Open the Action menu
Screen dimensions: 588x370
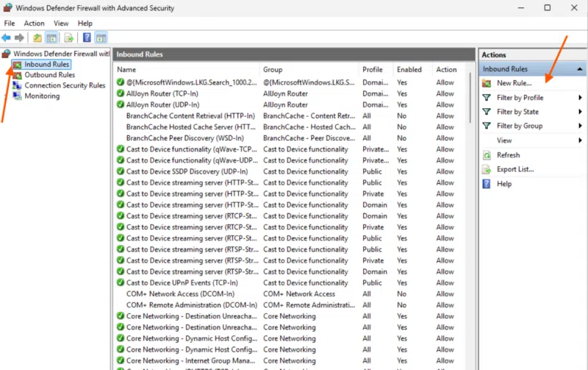tap(34, 24)
